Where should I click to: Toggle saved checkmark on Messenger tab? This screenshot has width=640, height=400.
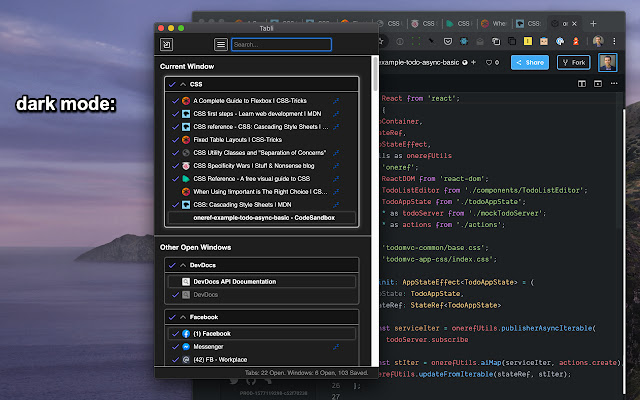click(173, 346)
